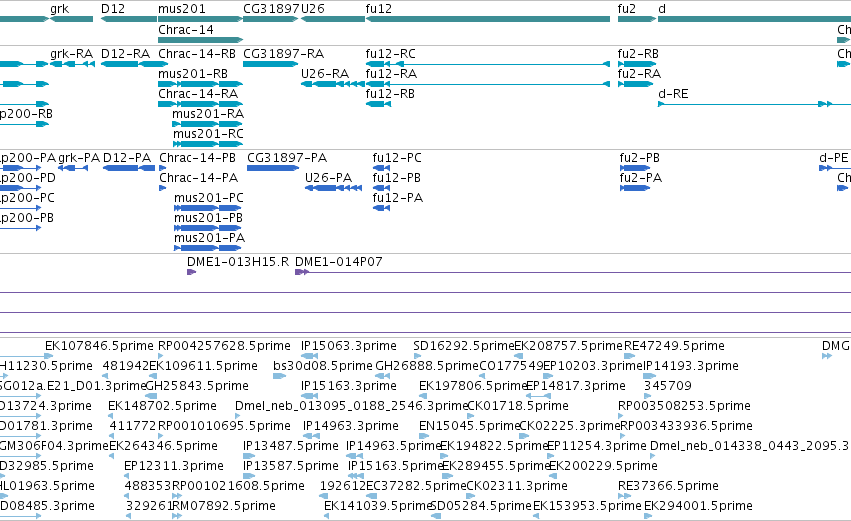Click the IP15063.3prime EST label
851x521 pixels.
tap(348, 346)
